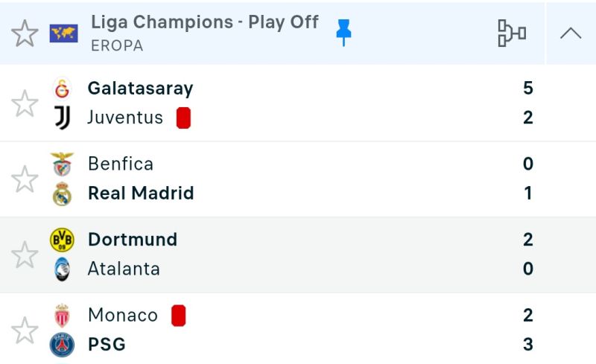Image resolution: width=596 pixels, height=364 pixels.
Task: Click the Atalanta club logo
Action: click(x=63, y=269)
